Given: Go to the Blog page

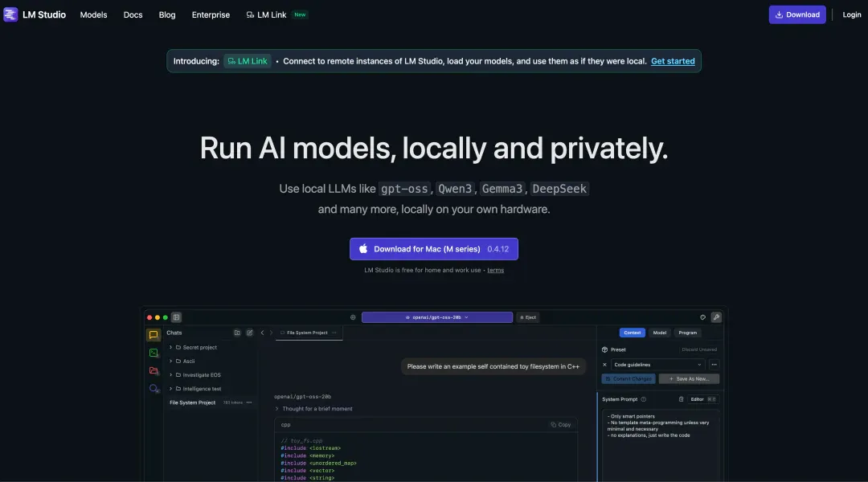Looking at the screenshot, I should (x=167, y=15).
